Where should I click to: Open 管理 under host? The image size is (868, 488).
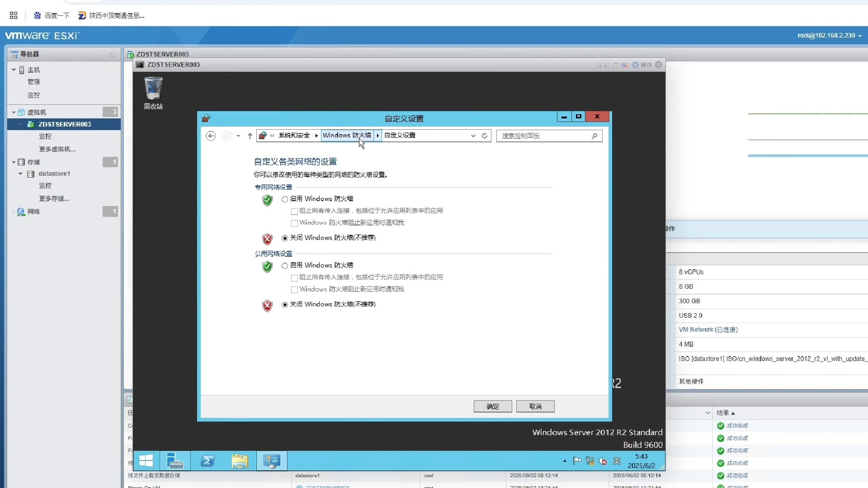[34, 82]
